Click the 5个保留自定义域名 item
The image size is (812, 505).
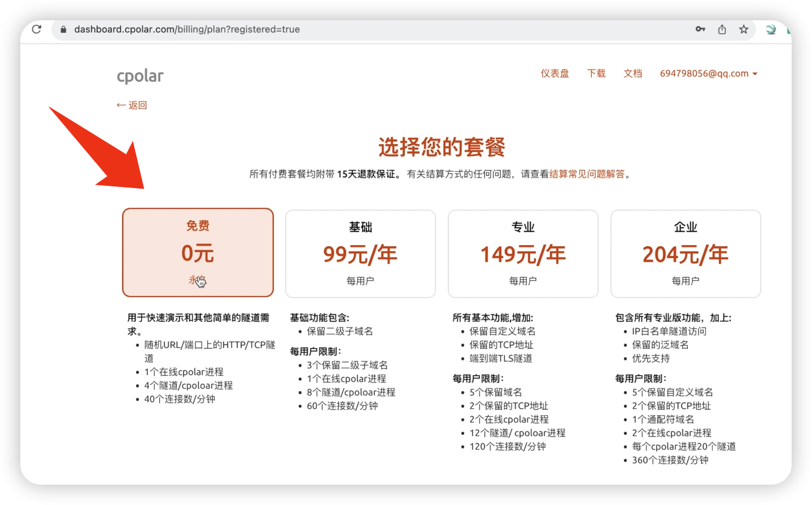tap(673, 393)
